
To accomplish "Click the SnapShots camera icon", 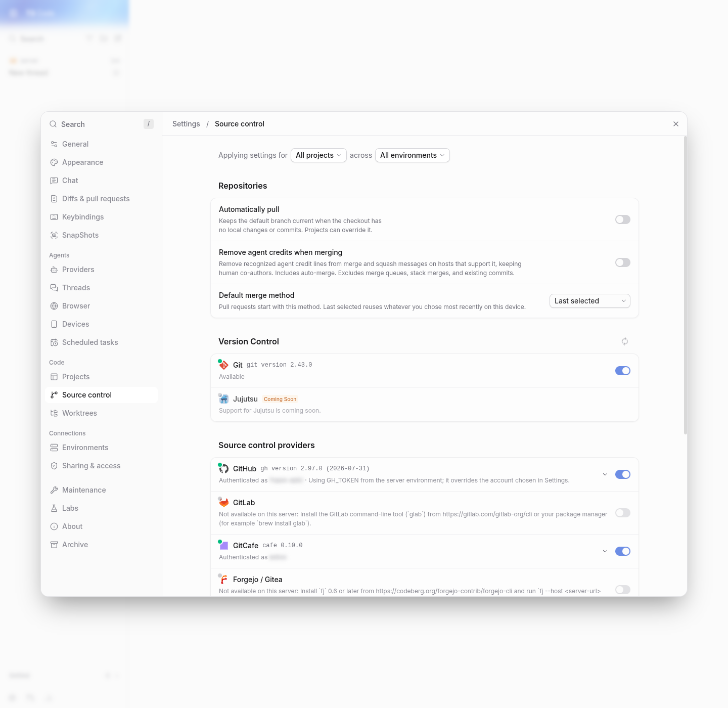I will tap(54, 235).
